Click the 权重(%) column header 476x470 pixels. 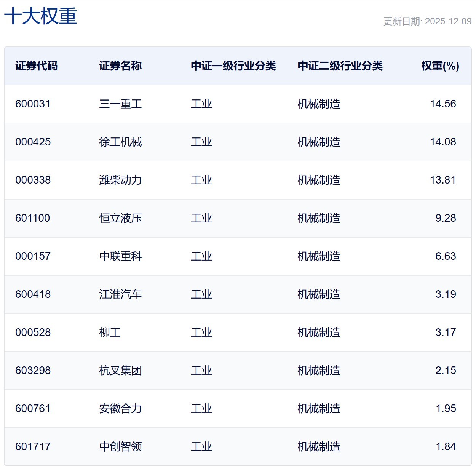coord(440,66)
